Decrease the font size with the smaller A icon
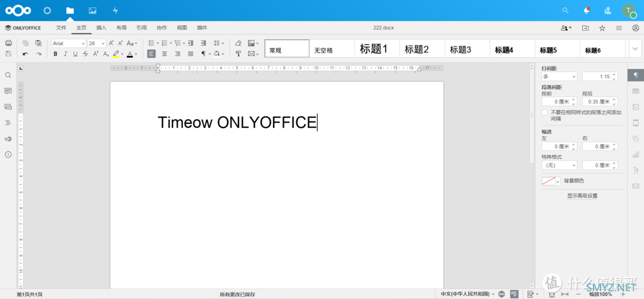The image size is (644, 299). [120, 43]
